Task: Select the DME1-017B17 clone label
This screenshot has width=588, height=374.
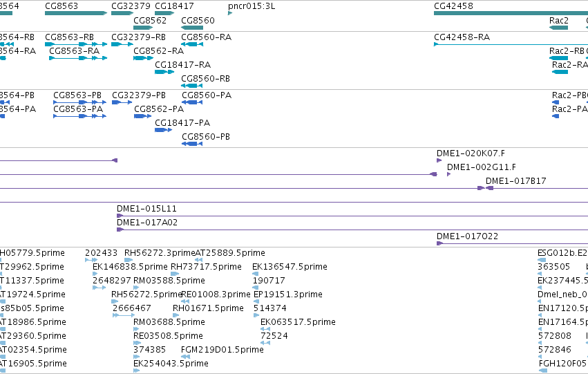Action: click(x=515, y=181)
